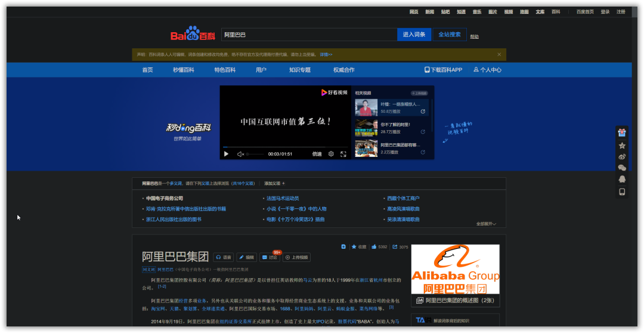Open the 权威合作 nav tab
Viewport: 644px width, 333px height.
(x=344, y=70)
